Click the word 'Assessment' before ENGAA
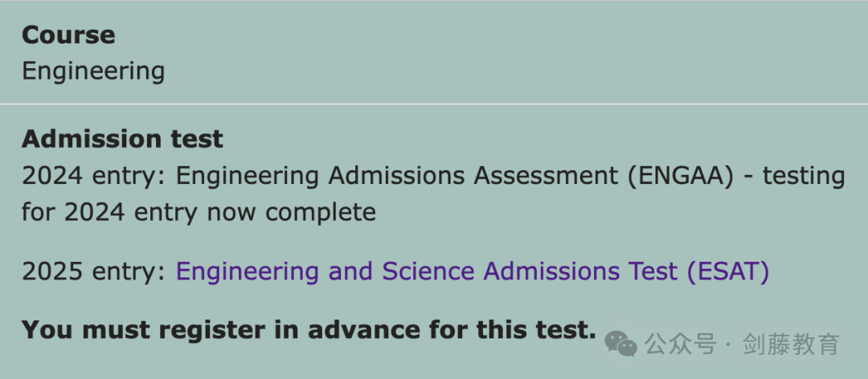The image size is (868, 379). click(x=543, y=177)
